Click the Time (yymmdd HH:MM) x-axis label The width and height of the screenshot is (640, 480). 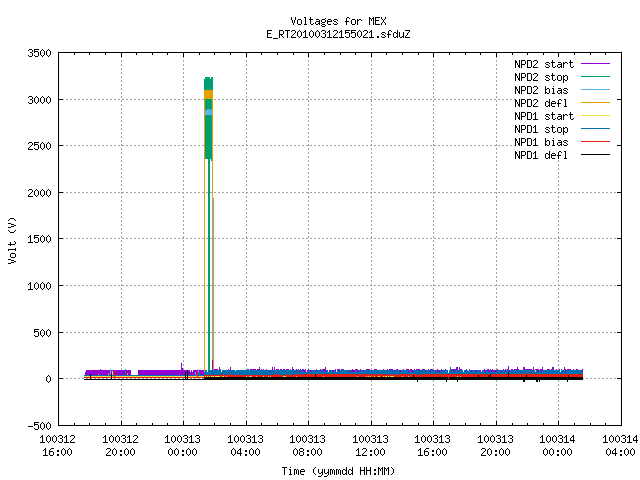[338, 471]
